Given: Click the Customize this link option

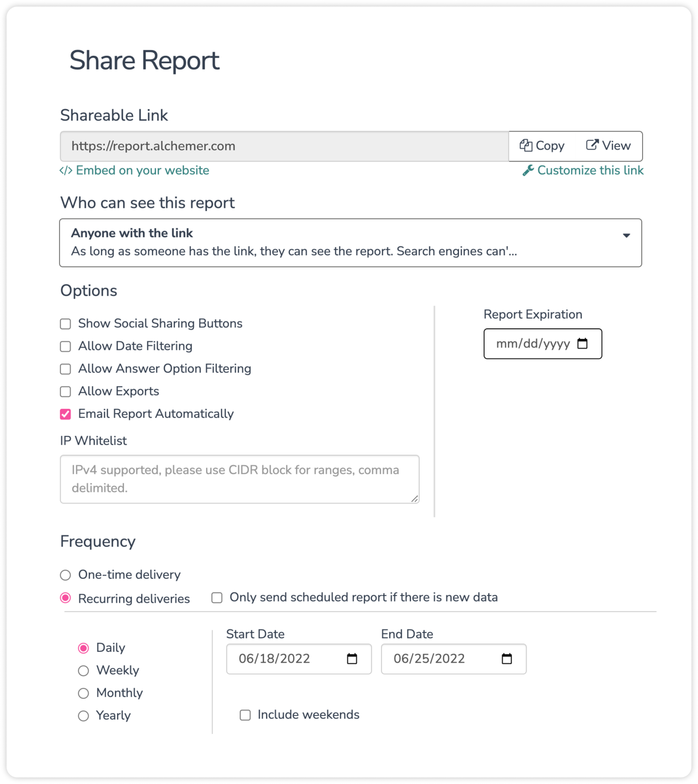Looking at the screenshot, I should point(590,170).
